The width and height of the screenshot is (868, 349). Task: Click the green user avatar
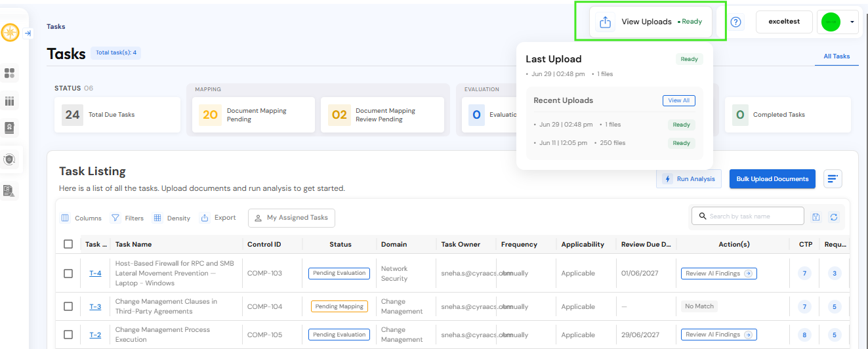[x=831, y=22]
